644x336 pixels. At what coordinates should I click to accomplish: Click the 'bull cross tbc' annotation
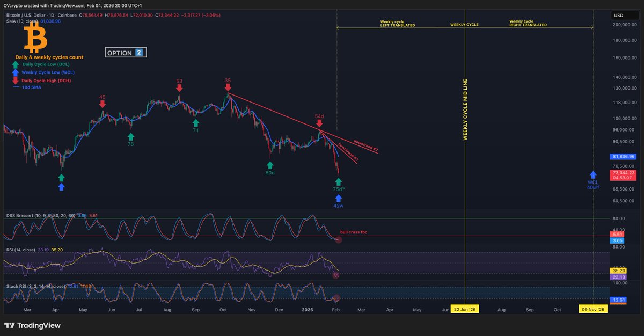(354, 232)
